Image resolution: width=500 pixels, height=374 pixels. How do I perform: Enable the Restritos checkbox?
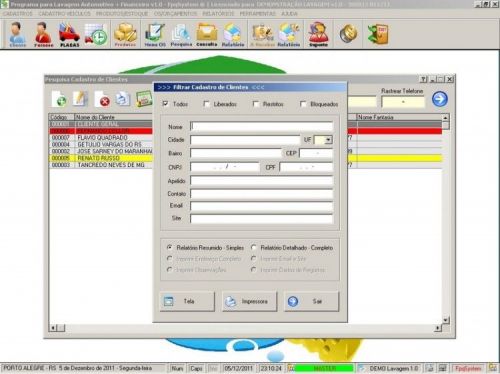[256, 104]
